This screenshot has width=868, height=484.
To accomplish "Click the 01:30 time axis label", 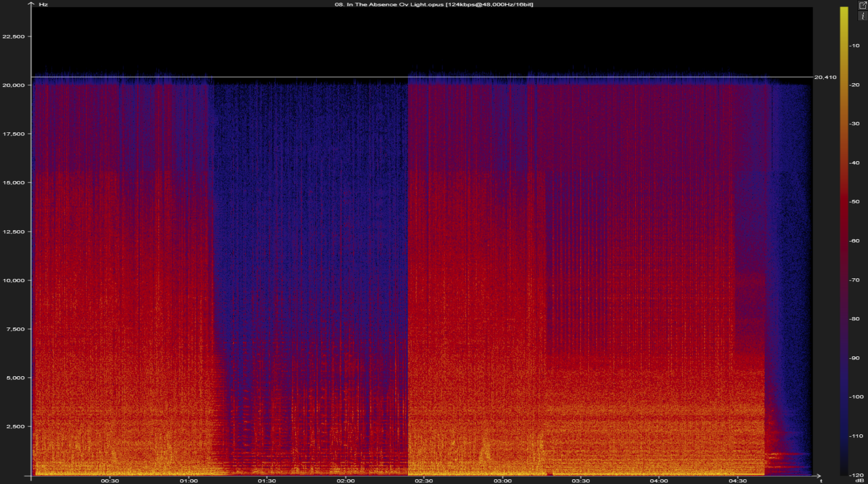I will coord(267,481).
